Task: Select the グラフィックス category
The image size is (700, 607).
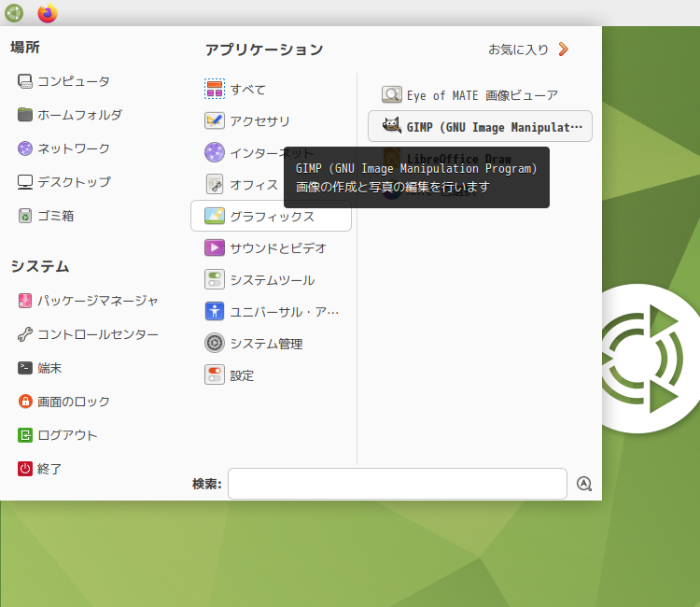Action: 271,216
